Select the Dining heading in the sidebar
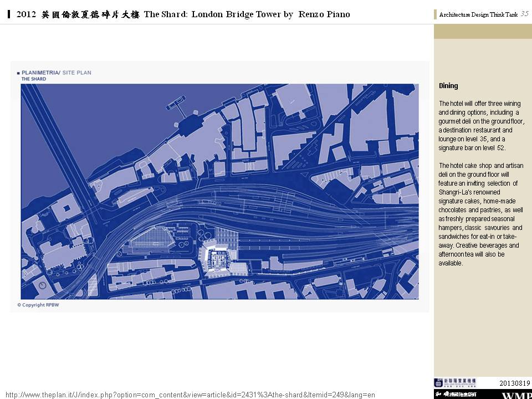This screenshot has width=532, height=399. click(x=448, y=86)
